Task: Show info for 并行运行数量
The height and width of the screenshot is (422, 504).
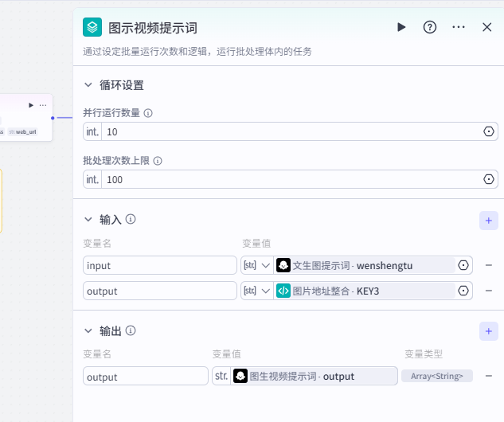Action: pyautogui.click(x=148, y=113)
